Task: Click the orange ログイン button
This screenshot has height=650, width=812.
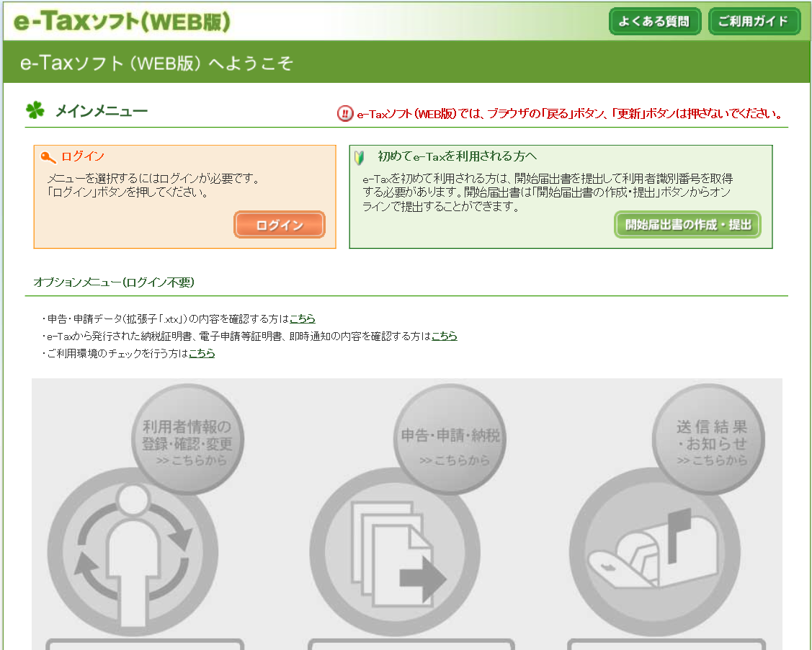Action: pos(279,225)
